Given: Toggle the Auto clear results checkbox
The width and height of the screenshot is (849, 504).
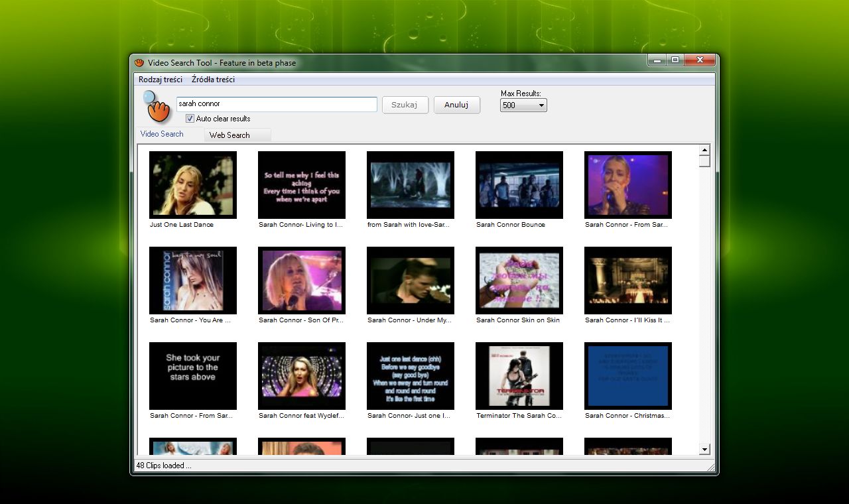Looking at the screenshot, I should click(x=190, y=119).
